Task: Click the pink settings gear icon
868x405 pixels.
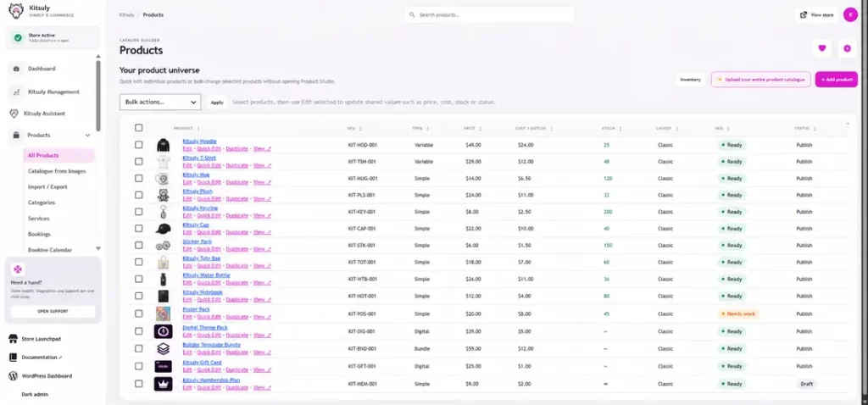Action: point(847,48)
